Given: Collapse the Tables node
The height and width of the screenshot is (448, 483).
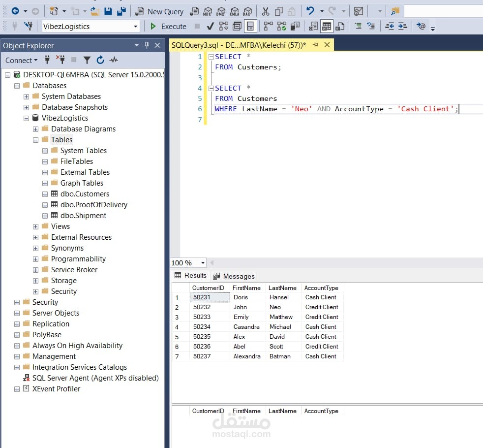Looking at the screenshot, I should click(35, 139).
